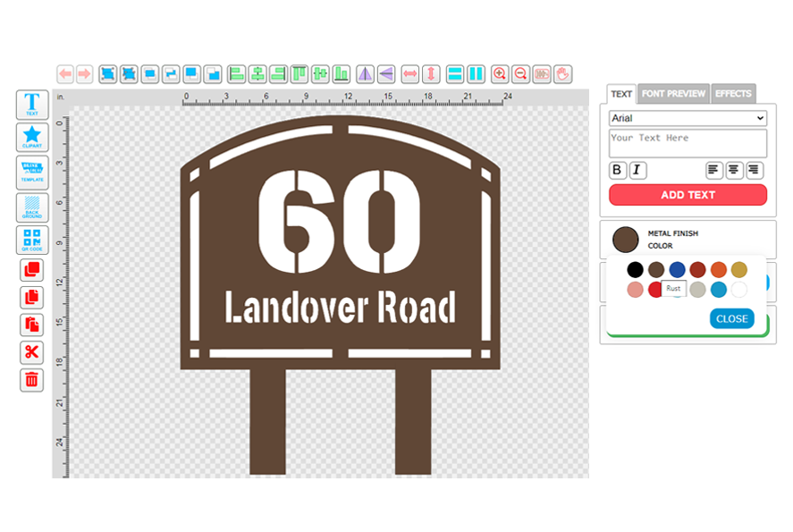
Task: Click the zoom out magnifier icon
Action: [x=520, y=74]
